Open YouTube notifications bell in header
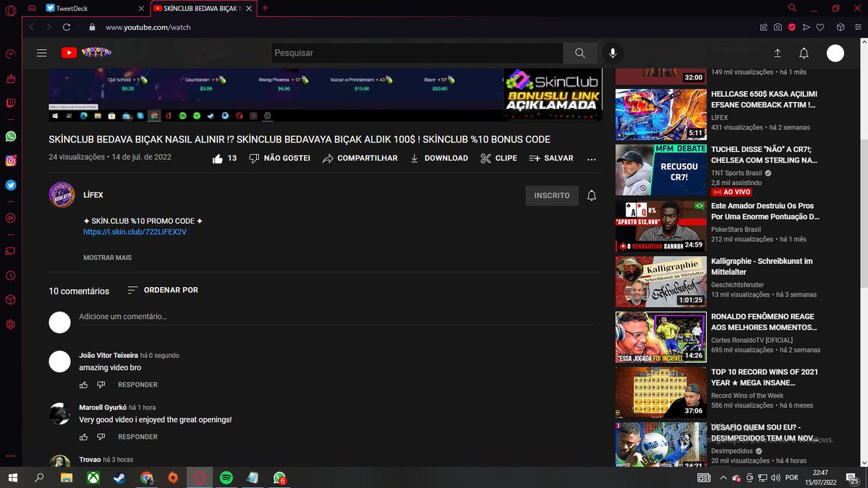 click(x=804, y=53)
